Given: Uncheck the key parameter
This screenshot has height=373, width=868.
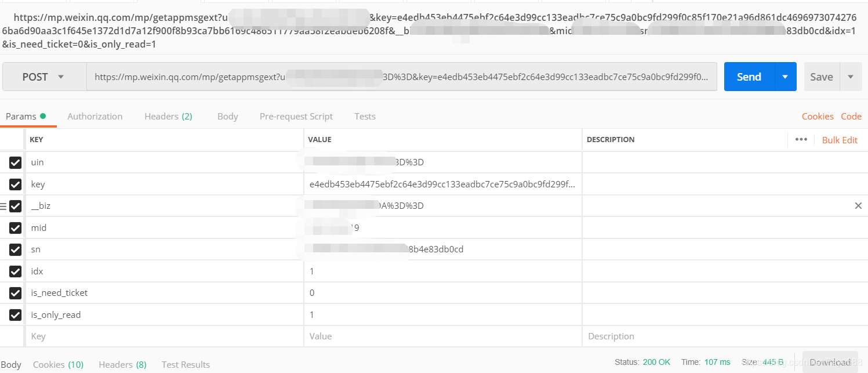Looking at the screenshot, I should (x=15, y=184).
